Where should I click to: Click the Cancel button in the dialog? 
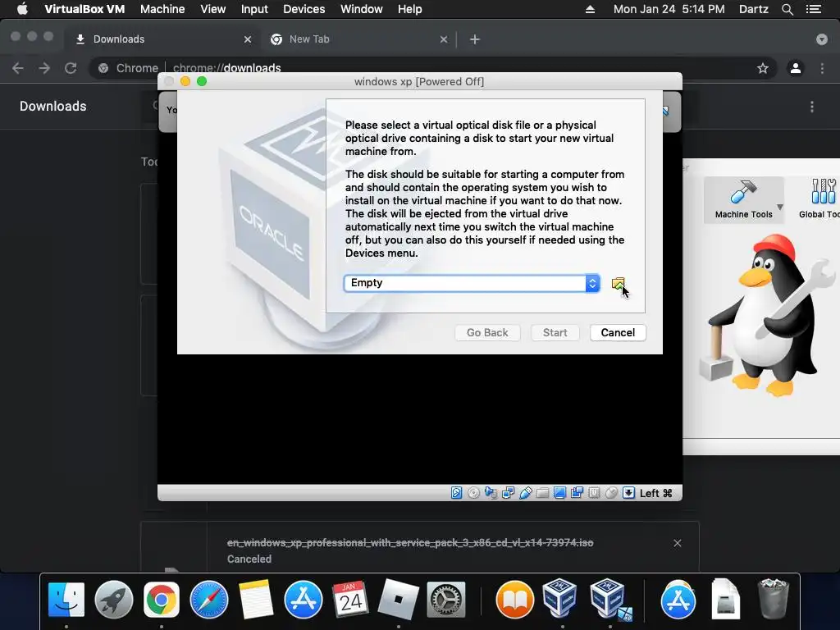[618, 333]
